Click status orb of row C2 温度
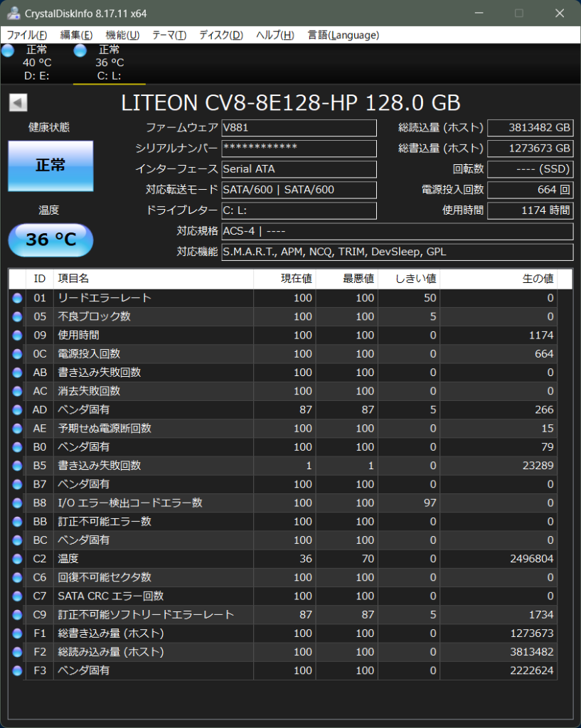581x728 pixels. [x=17, y=559]
